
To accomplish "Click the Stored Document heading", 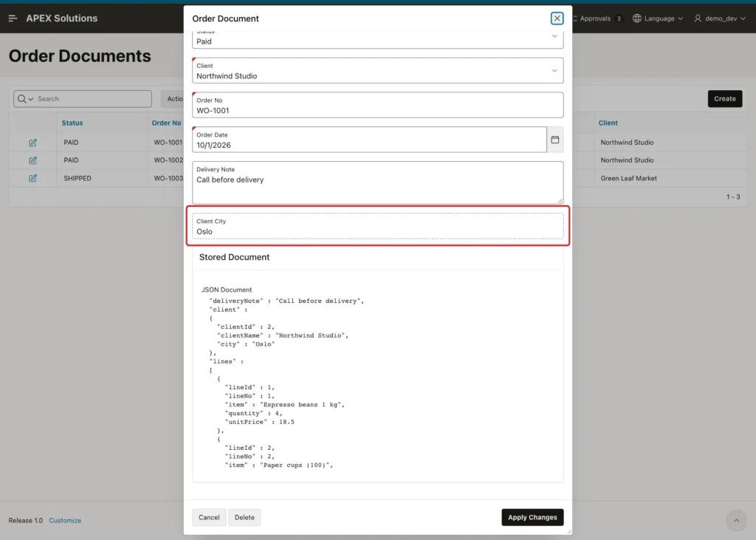I will click(234, 257).
